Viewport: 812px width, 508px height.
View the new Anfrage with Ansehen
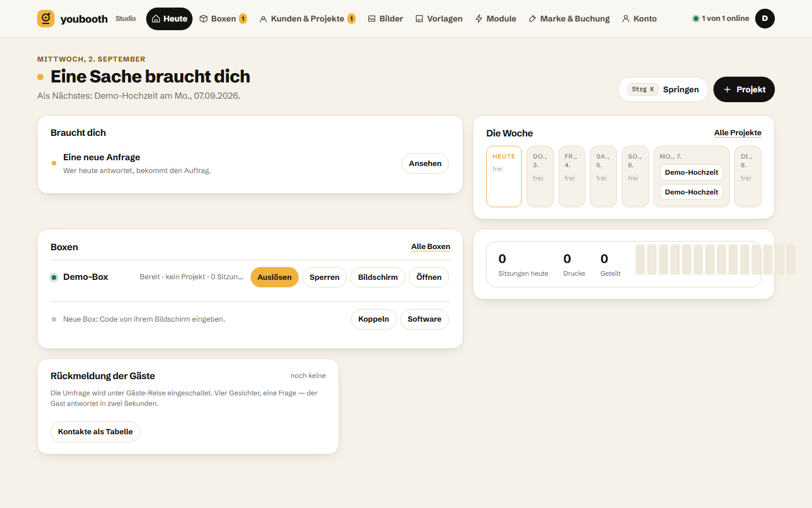pyautogui.click(x=425, y=164)
